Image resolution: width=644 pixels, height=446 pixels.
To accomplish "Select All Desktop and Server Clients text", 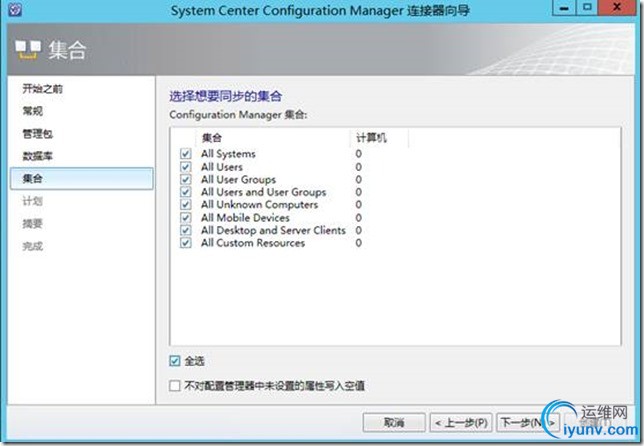I will click(273, 230).
